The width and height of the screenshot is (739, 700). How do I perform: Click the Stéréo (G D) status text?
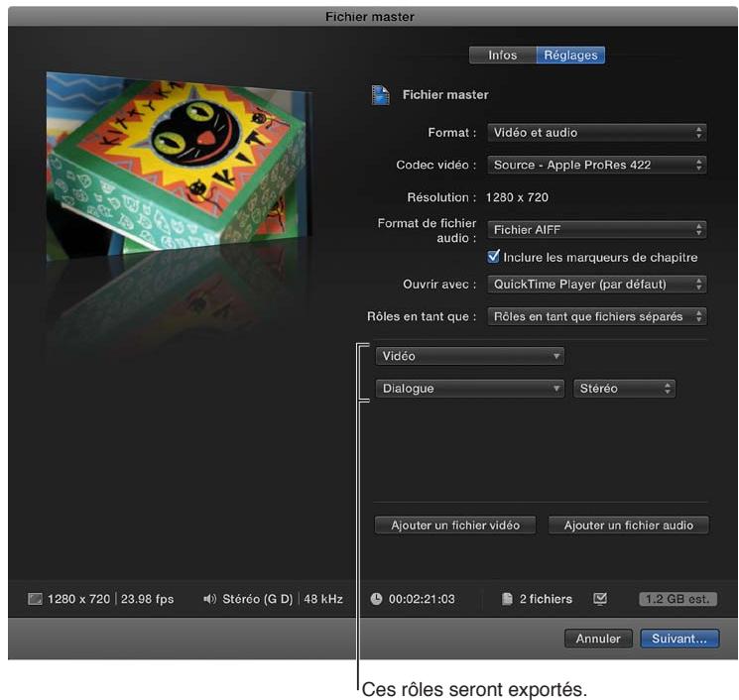tap(257, 599)
